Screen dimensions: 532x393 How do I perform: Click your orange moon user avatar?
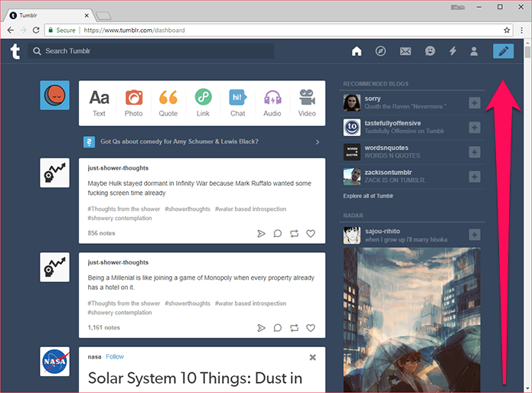tap(54, 96)
